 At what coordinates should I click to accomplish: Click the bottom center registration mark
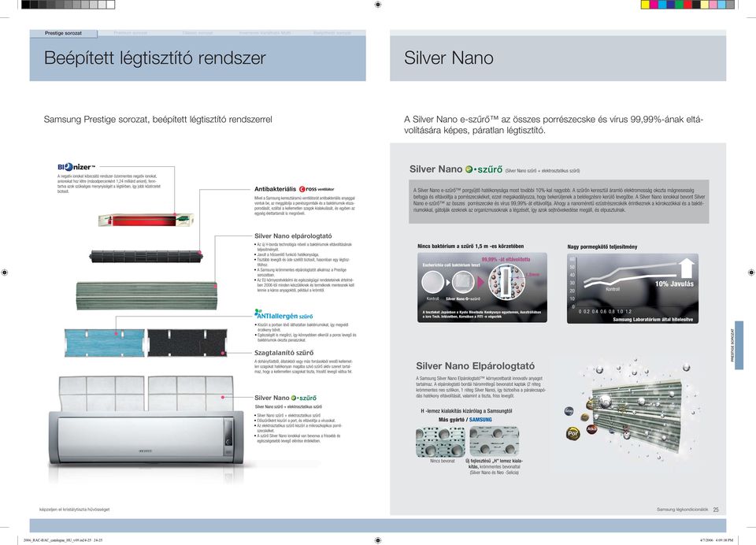click(378, 540)
